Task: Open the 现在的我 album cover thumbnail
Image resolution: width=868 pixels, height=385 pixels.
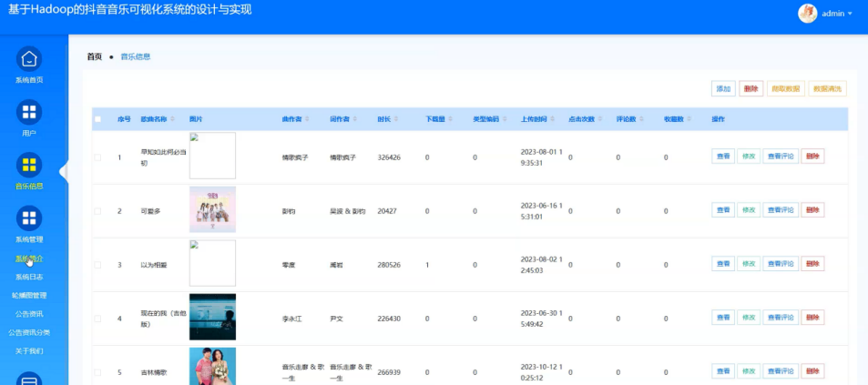Action: (212, 317)
